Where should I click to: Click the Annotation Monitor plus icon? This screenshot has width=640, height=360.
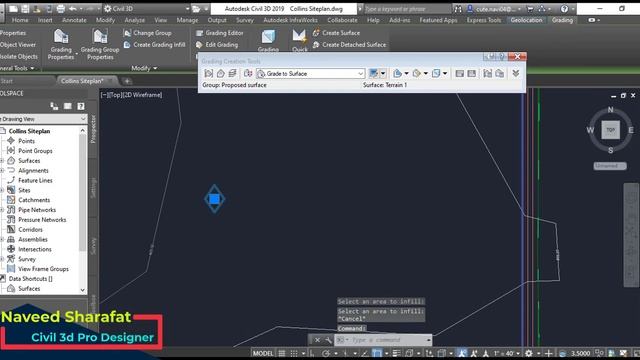(x=549, y=353)
